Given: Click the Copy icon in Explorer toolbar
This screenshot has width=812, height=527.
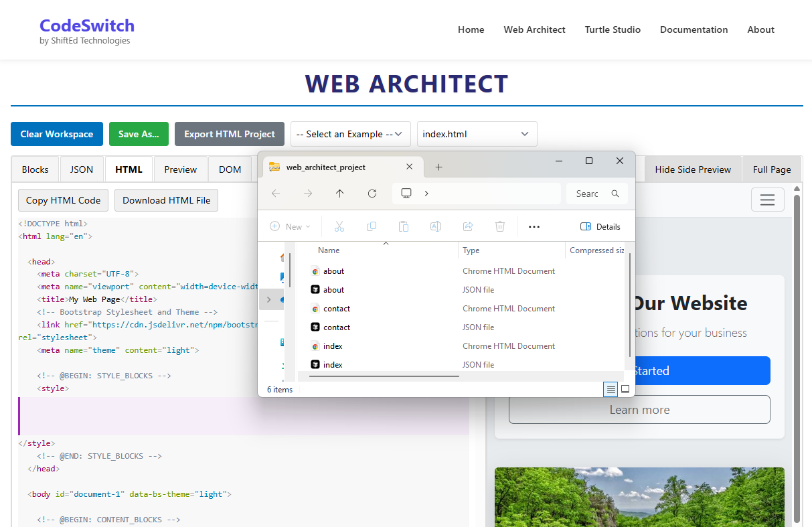Looking at the screenshot, I should 372,226.
